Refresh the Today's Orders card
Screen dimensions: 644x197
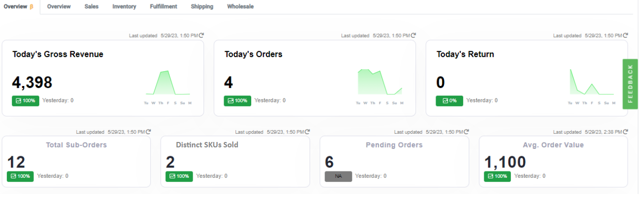pos(413,35)
